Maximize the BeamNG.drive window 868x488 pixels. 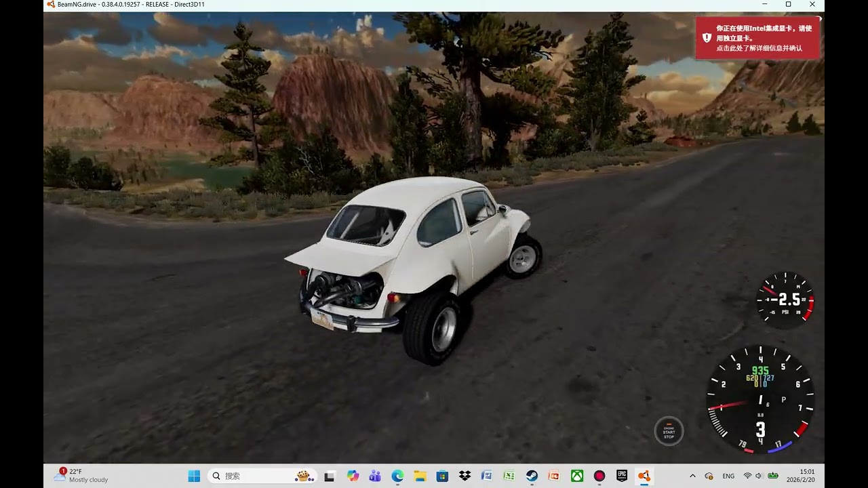(x=788, y=4)
